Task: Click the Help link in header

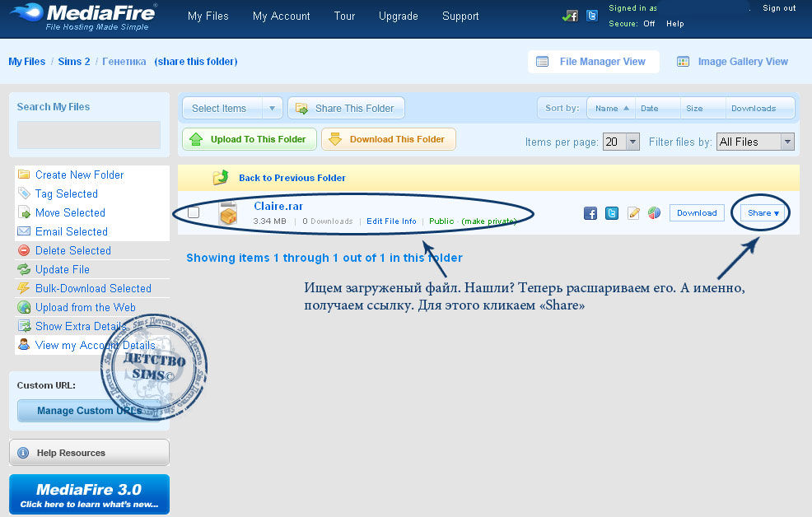Action: pyautogui.click(x=674, y=24)
